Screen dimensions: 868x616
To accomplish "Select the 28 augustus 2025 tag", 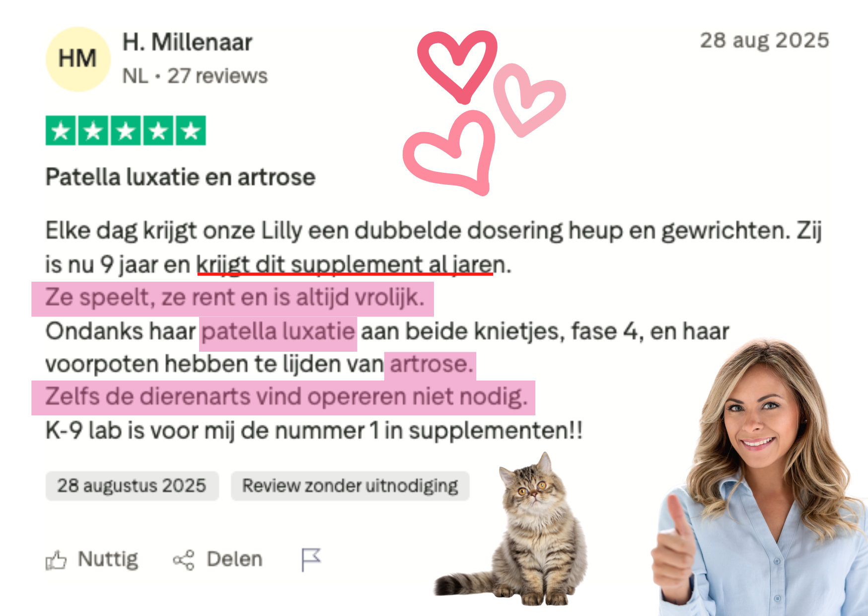I will click(x=132, y=486).
